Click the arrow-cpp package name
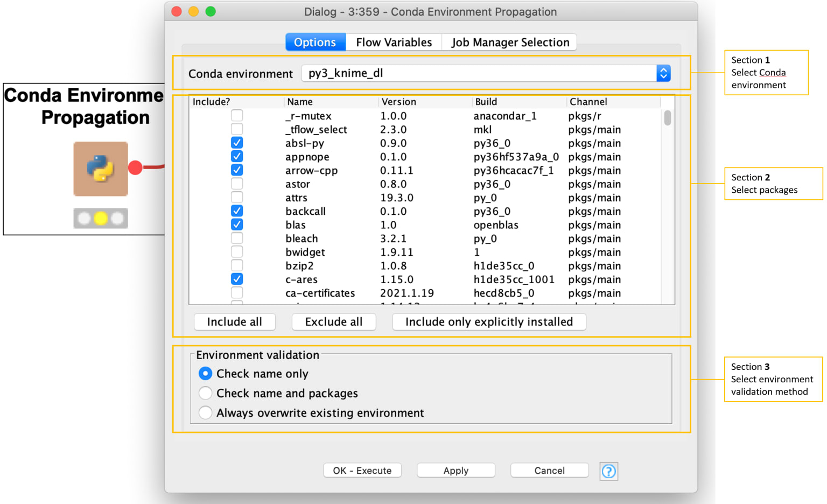The height and width of the screenshot is (504, 827). coord(312,171)
